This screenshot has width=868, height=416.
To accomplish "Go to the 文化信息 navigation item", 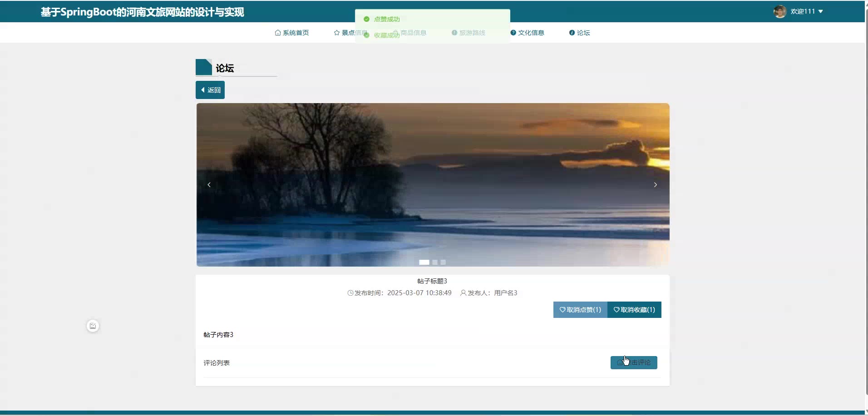I will (x=527, y=33).
